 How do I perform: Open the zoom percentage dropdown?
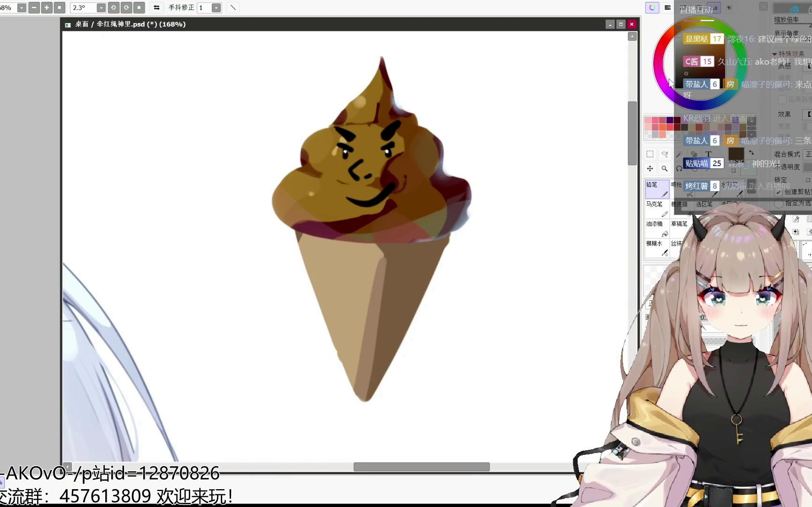(x=22, y=8)
